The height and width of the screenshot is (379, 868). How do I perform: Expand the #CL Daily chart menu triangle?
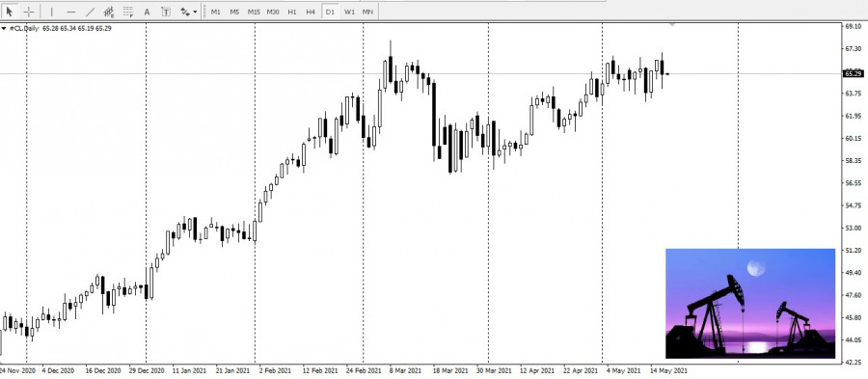click(x=4, y=28)
